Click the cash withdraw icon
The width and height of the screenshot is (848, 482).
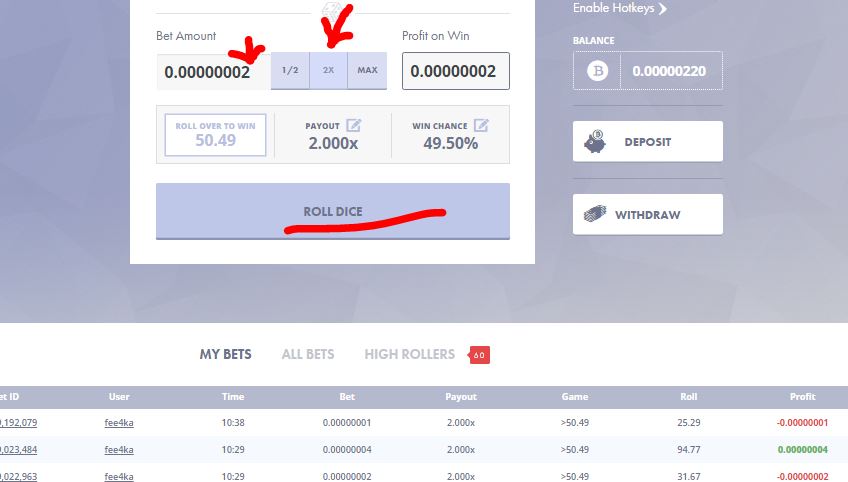click(595, 215)
